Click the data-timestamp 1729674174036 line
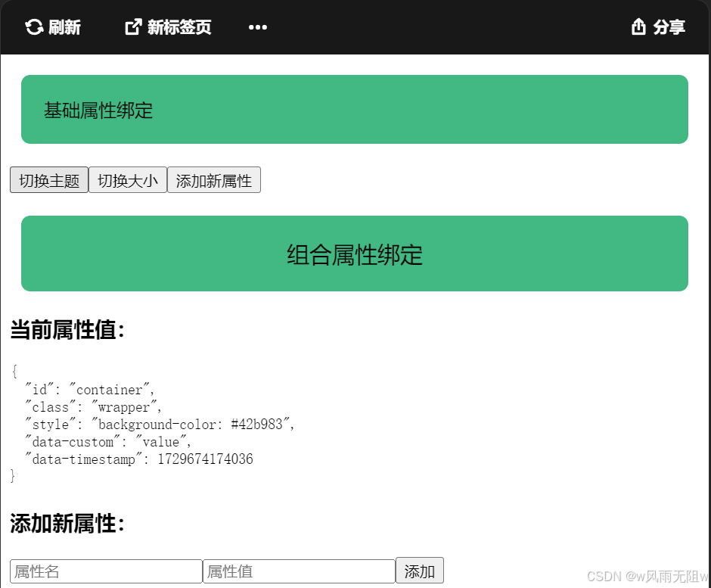711x588 pixels. click(139, 459)
